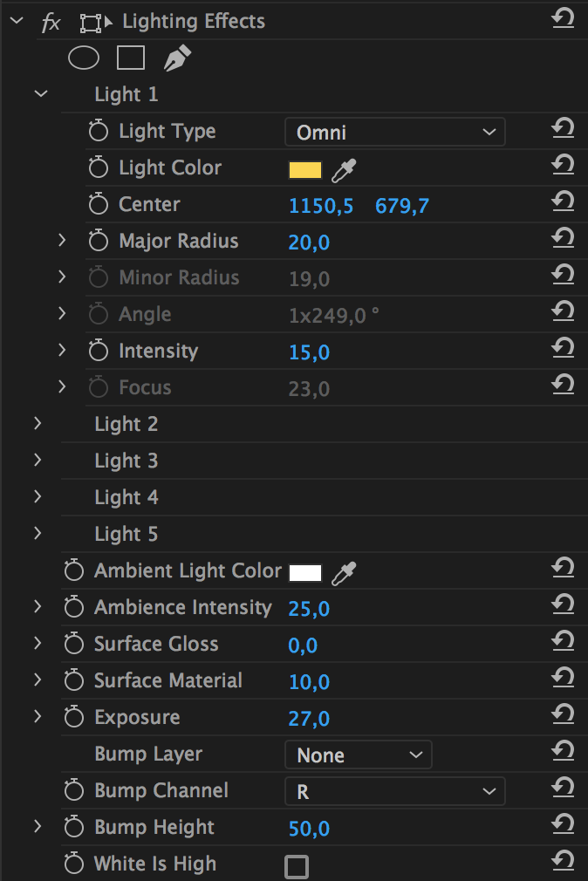Select the rectangle mask tool
The width and height of the screenshot is (588, 881).
(x=130, y=58)
